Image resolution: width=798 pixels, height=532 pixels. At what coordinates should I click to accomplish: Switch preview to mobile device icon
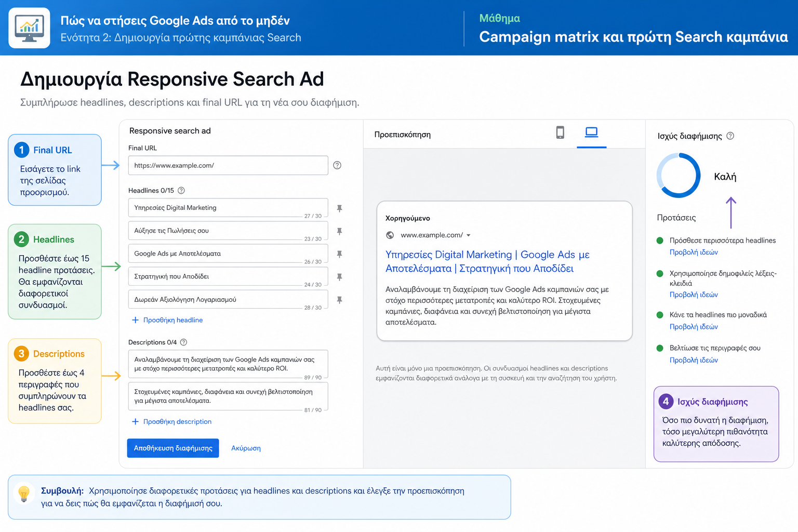pyautogui.click(x=560, y=132)
